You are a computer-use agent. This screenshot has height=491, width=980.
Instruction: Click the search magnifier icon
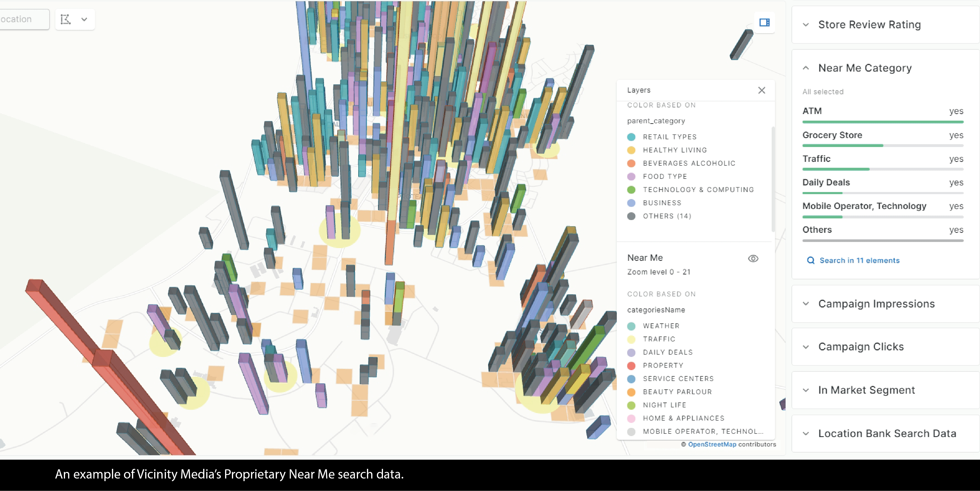tap(810, 261)
